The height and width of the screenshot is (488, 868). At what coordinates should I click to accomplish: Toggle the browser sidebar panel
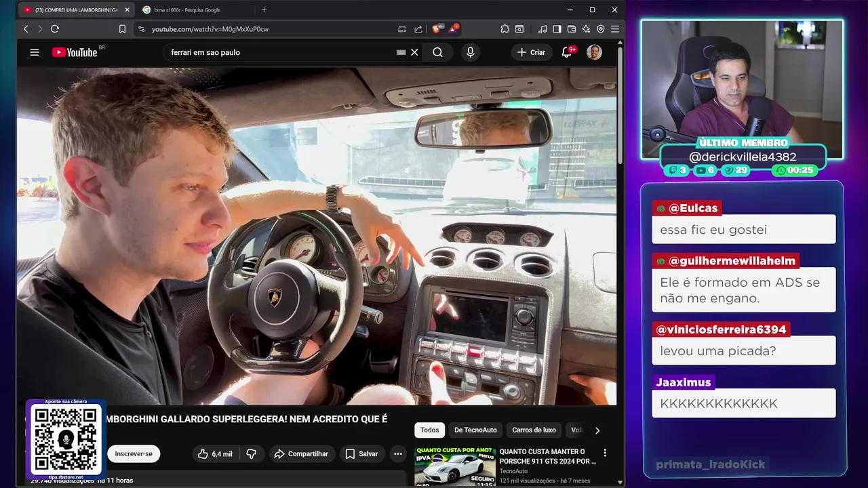pos(557,29)
